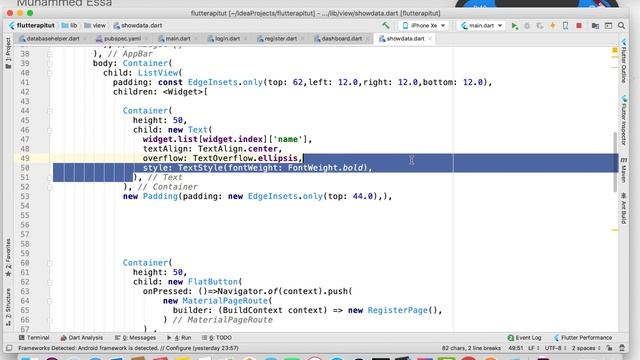Open the Flutter Performance panel

[x=582, y=338]
